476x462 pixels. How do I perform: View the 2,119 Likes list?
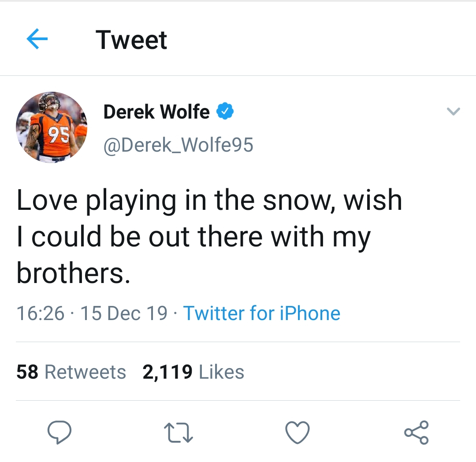click(x=193, y=372)
